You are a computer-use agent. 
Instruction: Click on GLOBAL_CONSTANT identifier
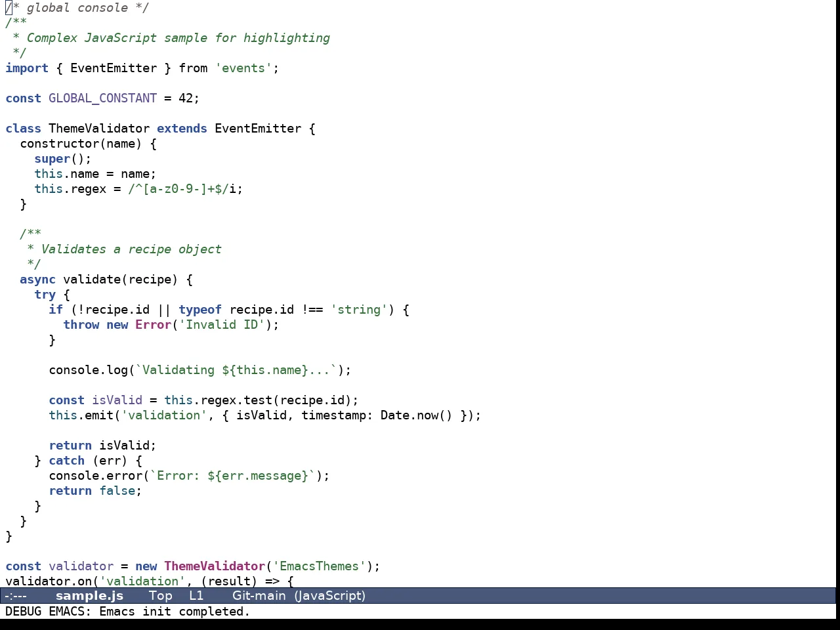coord(102,98)
